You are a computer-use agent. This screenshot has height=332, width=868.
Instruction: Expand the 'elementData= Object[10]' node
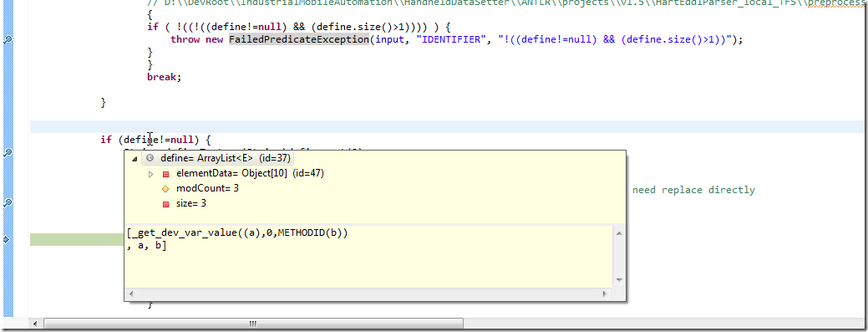tap(150, 174)
